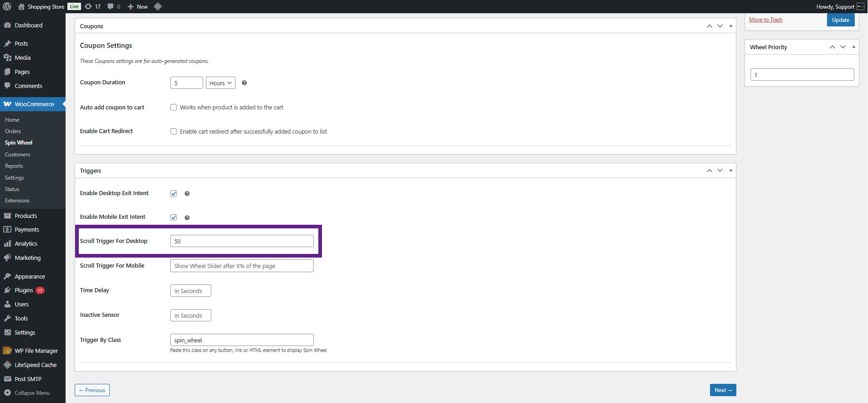The image size is (868, 403).
Task: Click the Move to Trash link
Action: 766,20
